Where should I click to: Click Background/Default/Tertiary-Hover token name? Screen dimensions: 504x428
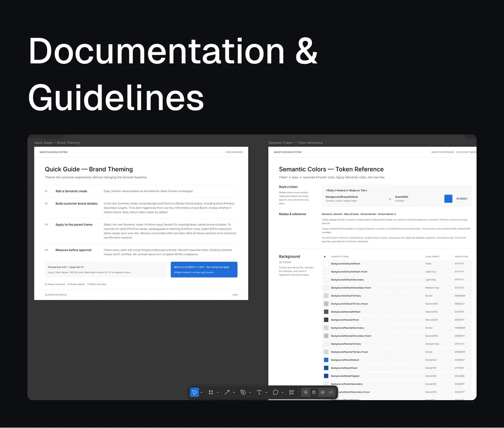(x=349, y=304)
